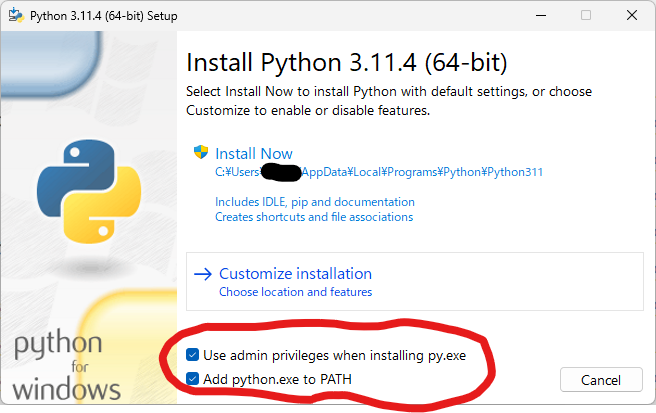Click the Python installer icon in title bar
656x413 pixels.
[x=16, y=15]
